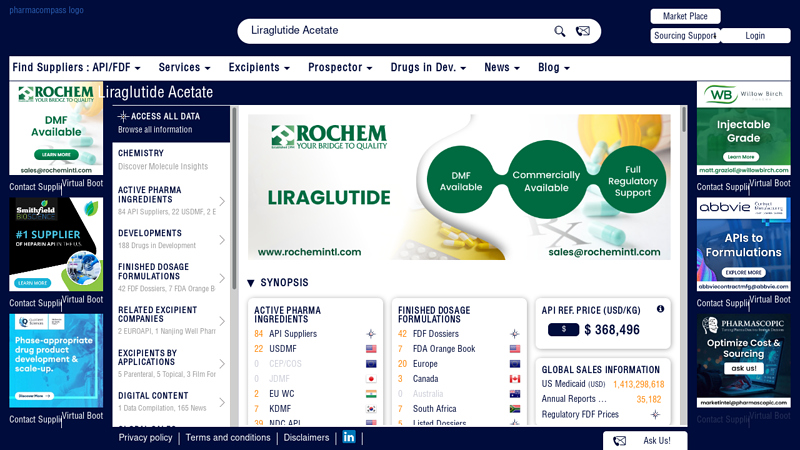
Task: Click Access All Data in sidebar
Action: 171,122
